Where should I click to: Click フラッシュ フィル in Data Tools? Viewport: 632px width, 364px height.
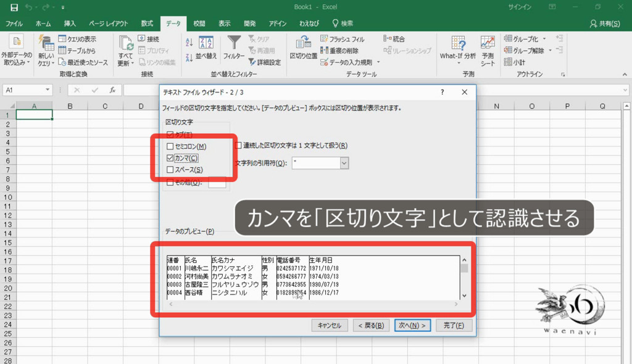pyautogui.click(x=342, y=39)
